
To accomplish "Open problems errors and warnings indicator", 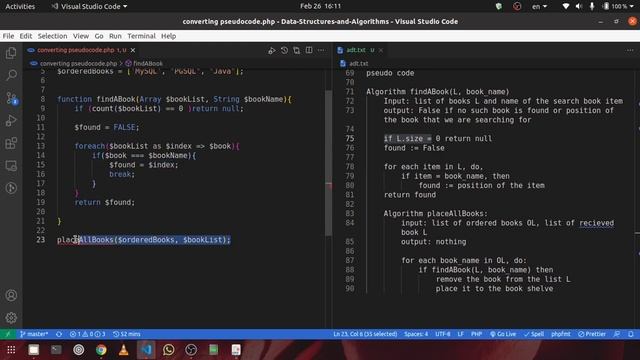I will (x=87, y=334).
